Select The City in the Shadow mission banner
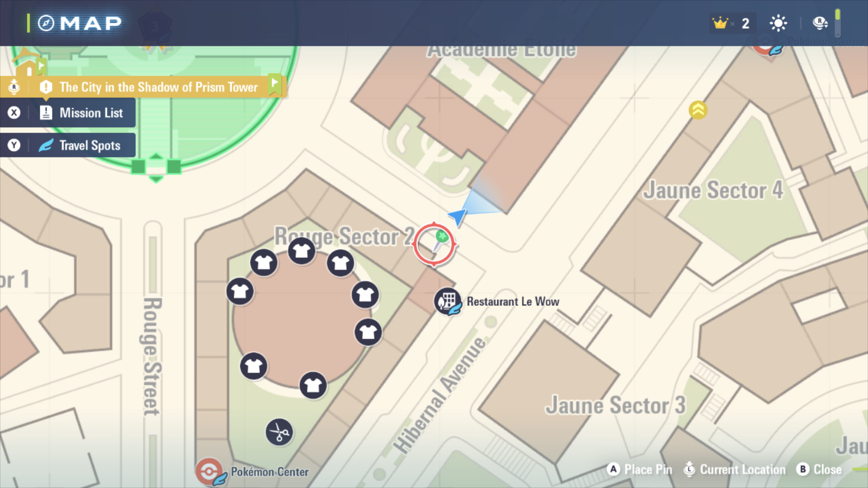The image size is (868, 488). click(142, 87)
